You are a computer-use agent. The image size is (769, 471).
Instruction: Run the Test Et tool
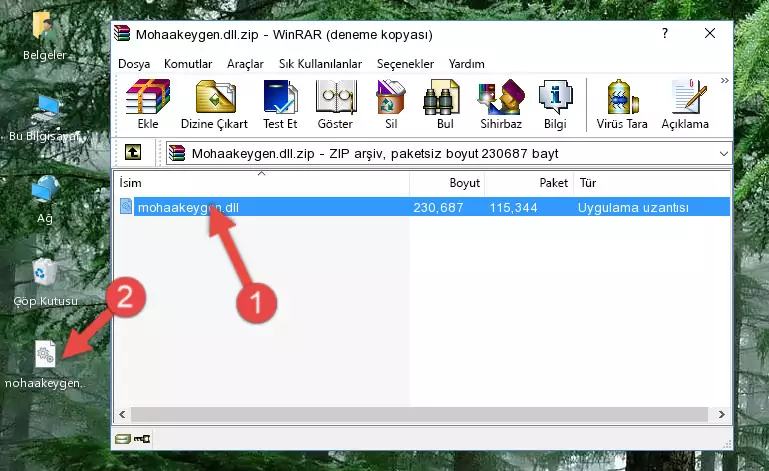pyautogui.click(x=280, y=104)
